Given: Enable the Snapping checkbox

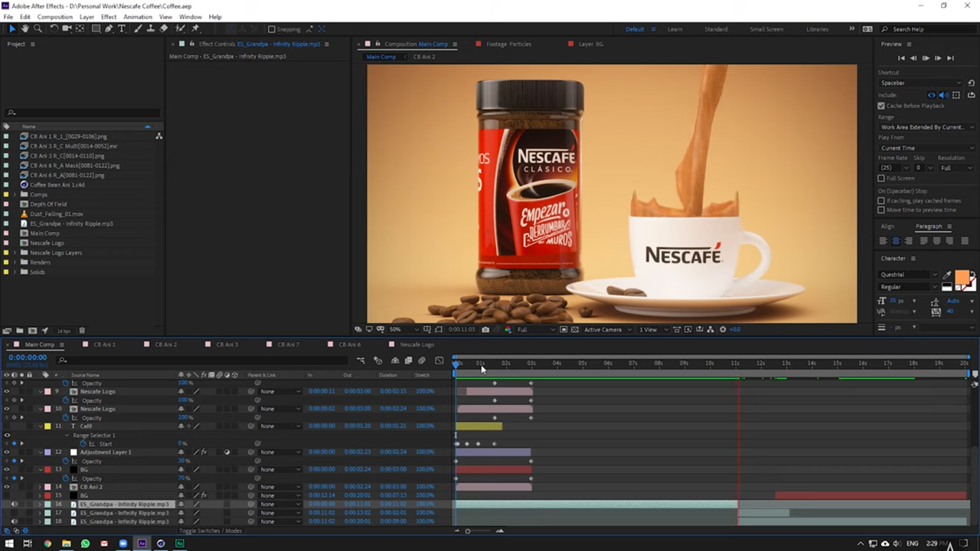Looking at the screenshot, I should coord(272,29).
